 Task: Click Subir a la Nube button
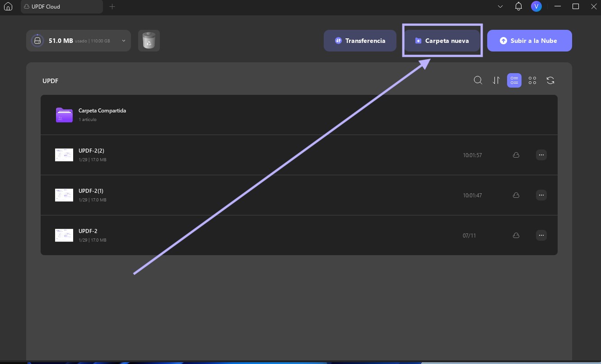[x=529, y=41]
